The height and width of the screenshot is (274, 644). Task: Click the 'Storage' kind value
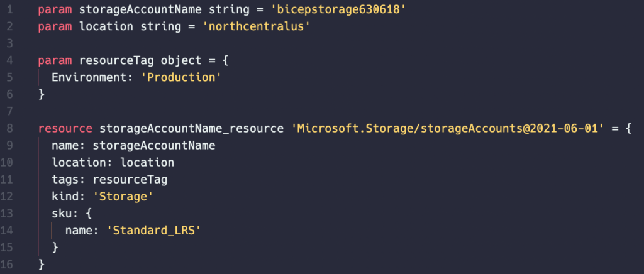[x=123, y=197]
